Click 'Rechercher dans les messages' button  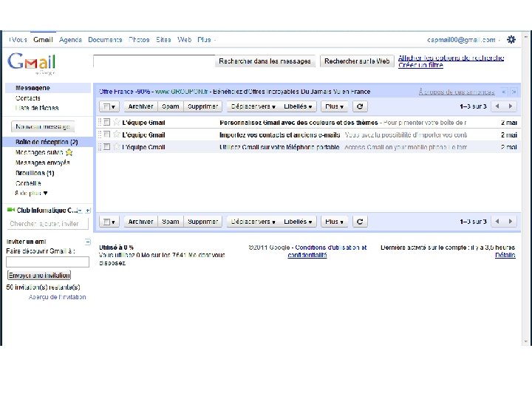click(265, 61)
